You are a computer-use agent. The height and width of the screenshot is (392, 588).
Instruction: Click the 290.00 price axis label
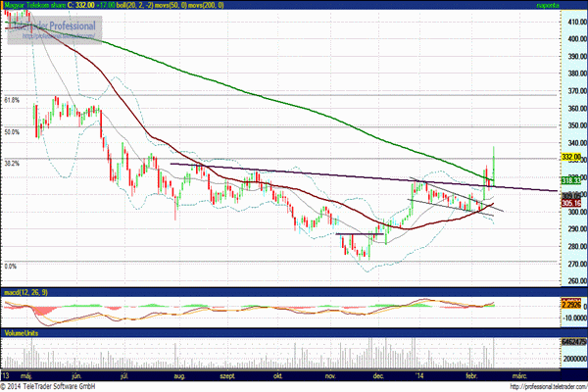point(577,228)
